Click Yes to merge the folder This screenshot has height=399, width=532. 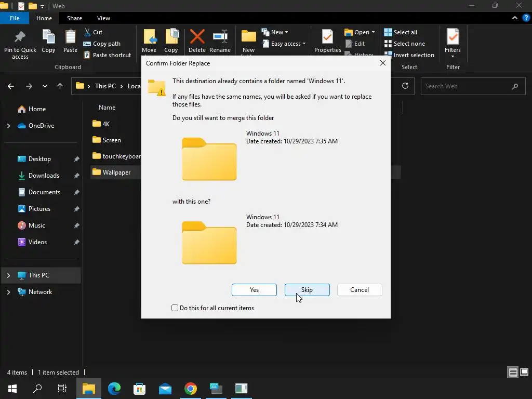pyautogui.click(x=254, y=290)
